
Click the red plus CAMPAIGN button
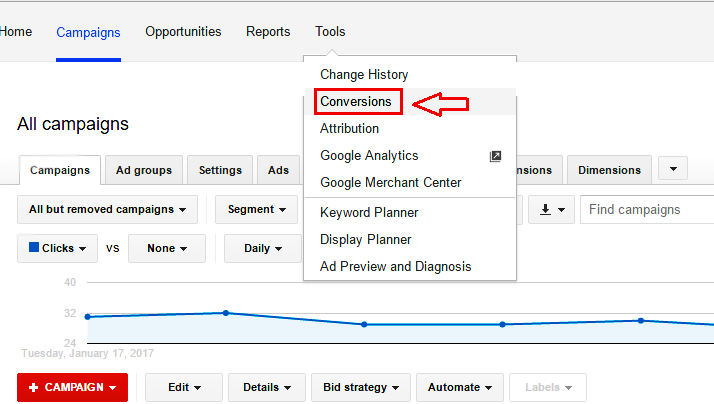(72, 388)
